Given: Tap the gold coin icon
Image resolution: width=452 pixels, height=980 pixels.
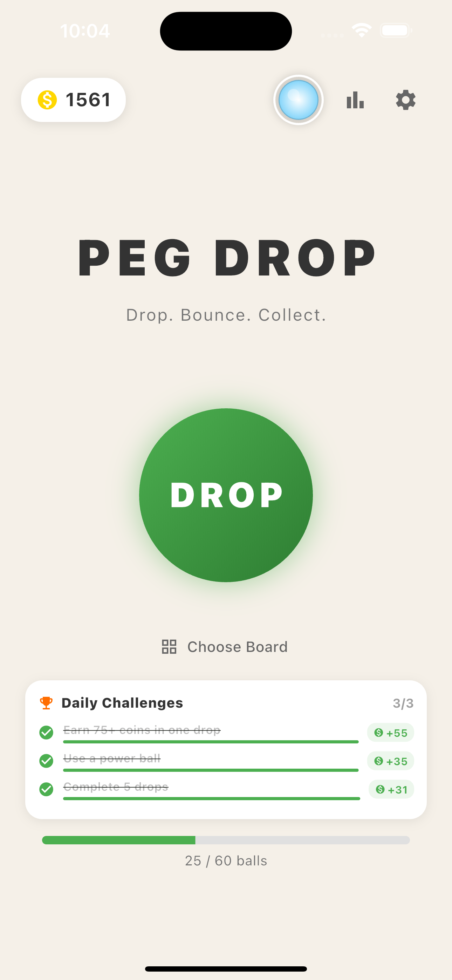Looking at the screenshot, I should [47, 100].
